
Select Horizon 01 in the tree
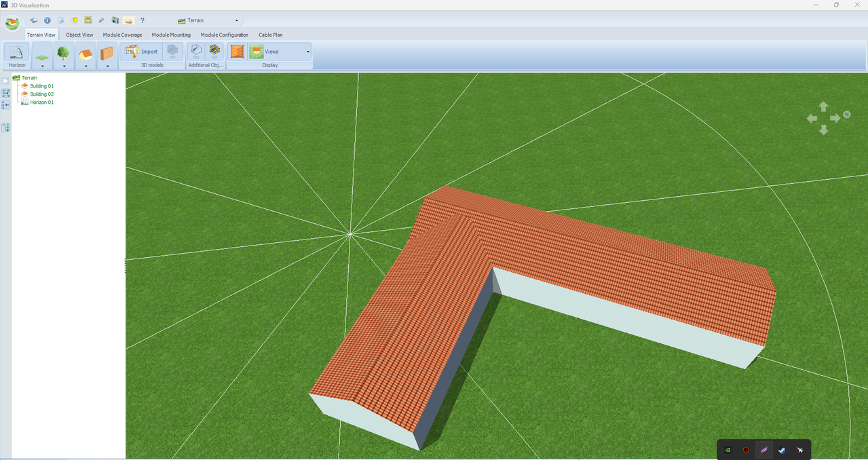coord(41,102)
